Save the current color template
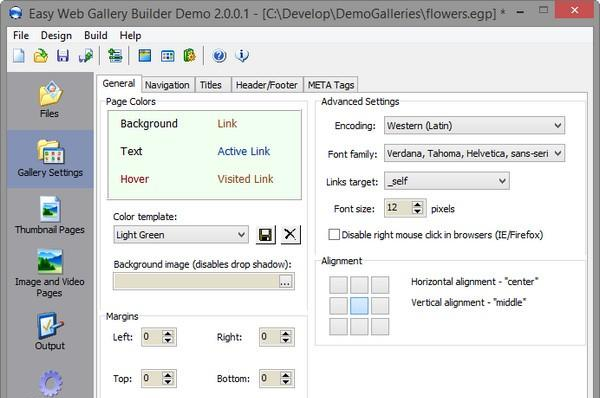This screenshot has width=600, height=398. (x=265, y=235)
